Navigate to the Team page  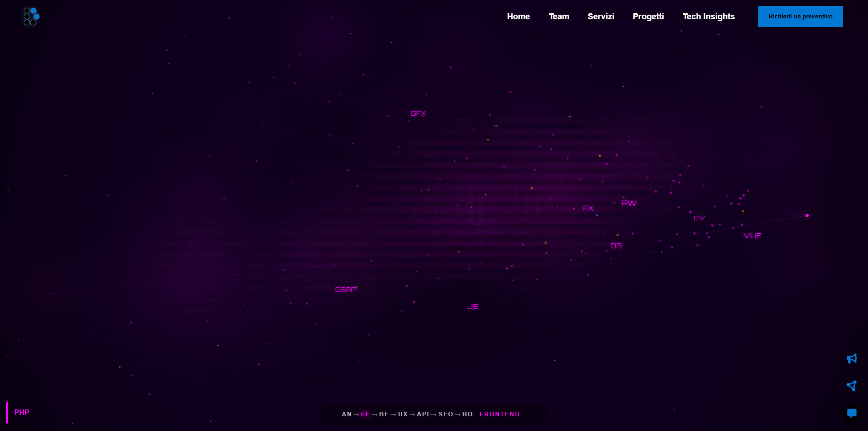point(558,17)
